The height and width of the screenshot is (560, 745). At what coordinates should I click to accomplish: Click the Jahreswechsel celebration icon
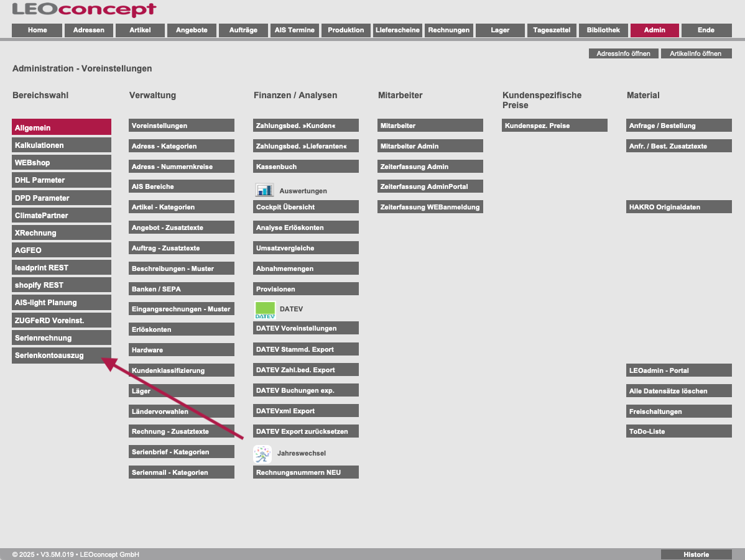262,454
